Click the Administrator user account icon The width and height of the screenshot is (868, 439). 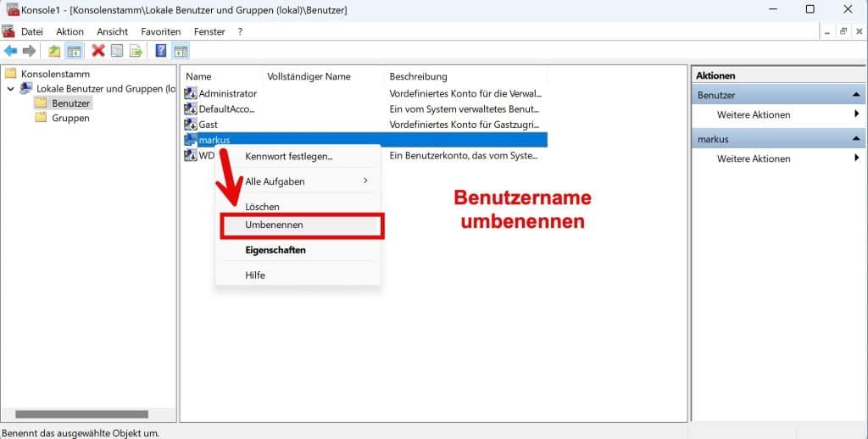coord(191,93)
